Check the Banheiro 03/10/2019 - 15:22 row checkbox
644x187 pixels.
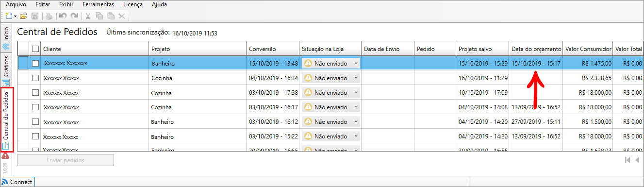point(35,136)
